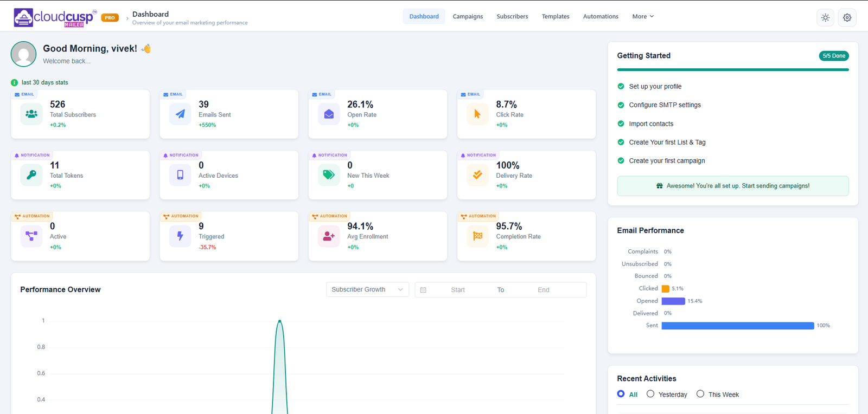Click the Total Subscribers people icon

(31, 114)
